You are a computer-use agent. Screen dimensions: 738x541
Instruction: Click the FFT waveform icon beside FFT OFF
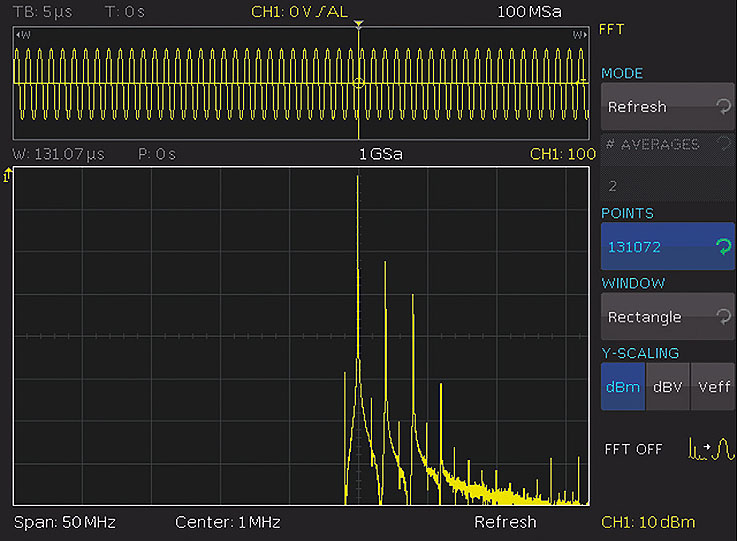pyautogui.click(x=711, y=448)
